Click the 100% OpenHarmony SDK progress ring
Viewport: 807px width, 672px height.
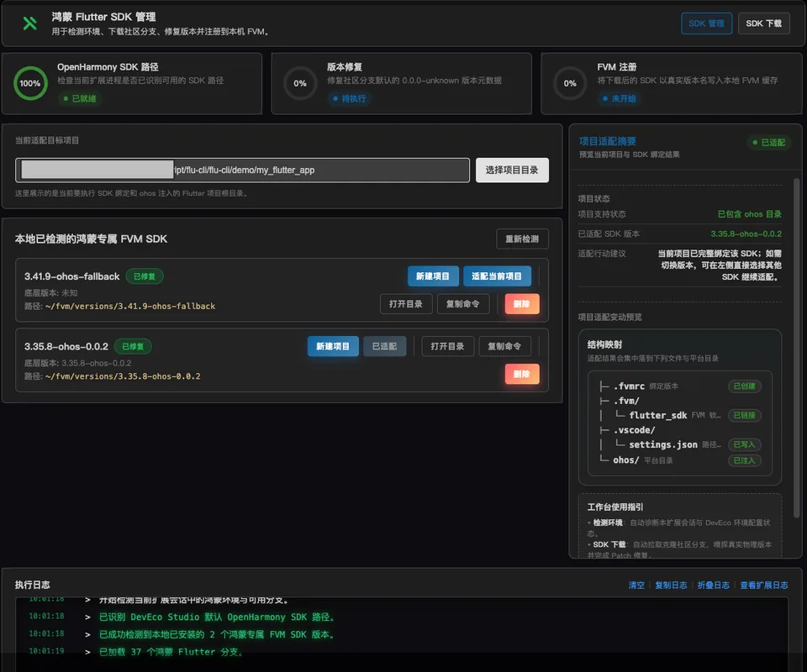pos(30,83)
